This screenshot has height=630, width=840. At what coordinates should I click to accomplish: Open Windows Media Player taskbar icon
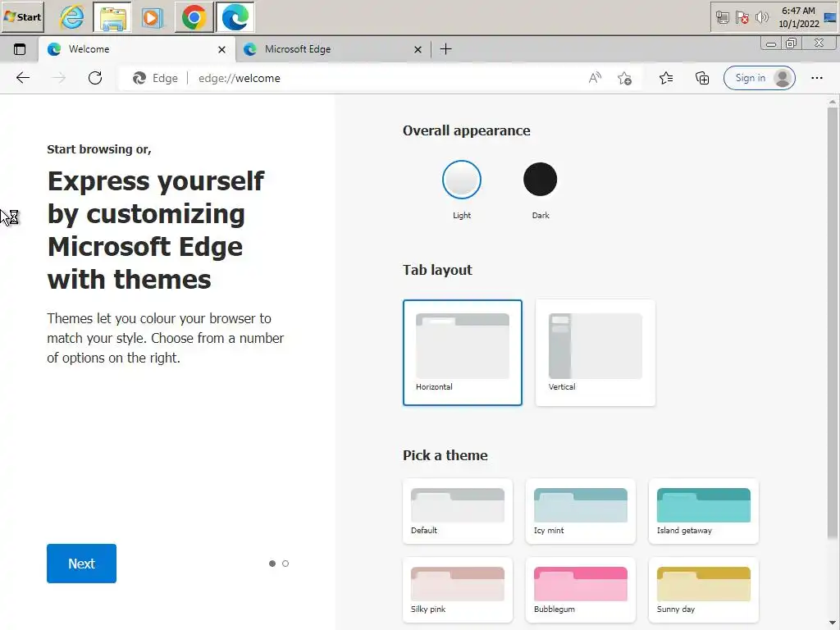152,17
